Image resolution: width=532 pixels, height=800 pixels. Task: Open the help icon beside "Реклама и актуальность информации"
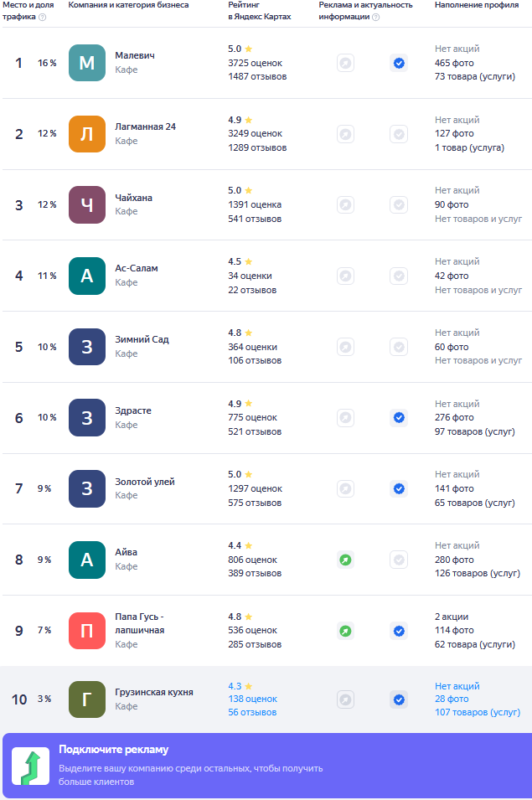pyautogui.click(x=376, y=17)
